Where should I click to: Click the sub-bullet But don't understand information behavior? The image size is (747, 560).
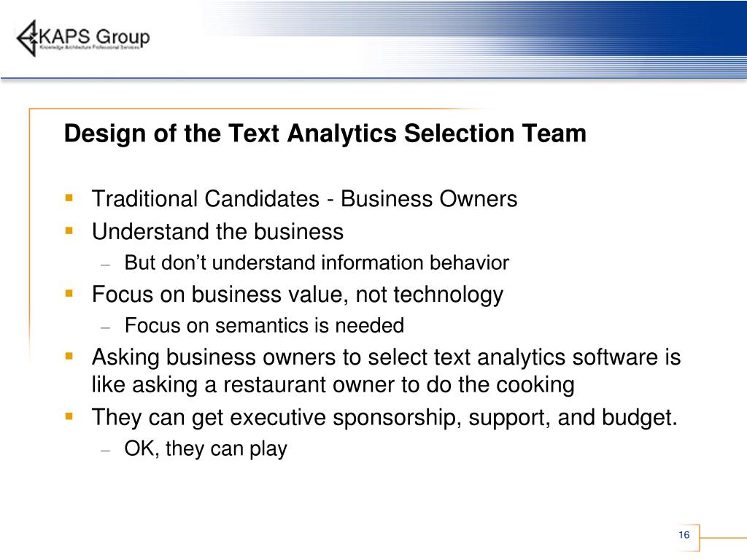coord(317,262)
